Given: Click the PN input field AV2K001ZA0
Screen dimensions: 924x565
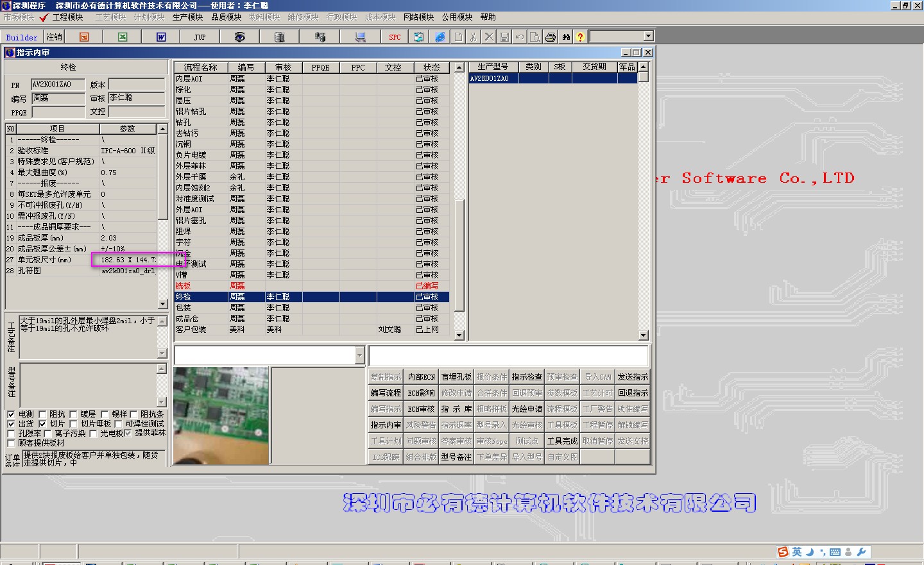Looking at the screenshot, I should pyautogui.click(x=58, y=85).
